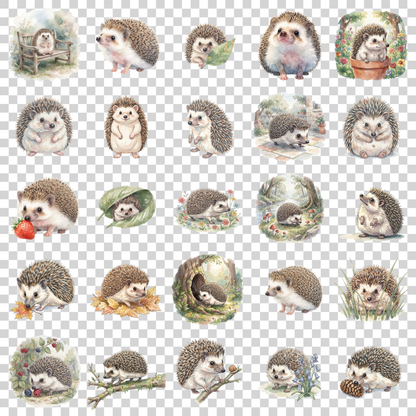
Task: Choose the hedgehog resting on a pile of autumn leaves
Action: [126, 291]
